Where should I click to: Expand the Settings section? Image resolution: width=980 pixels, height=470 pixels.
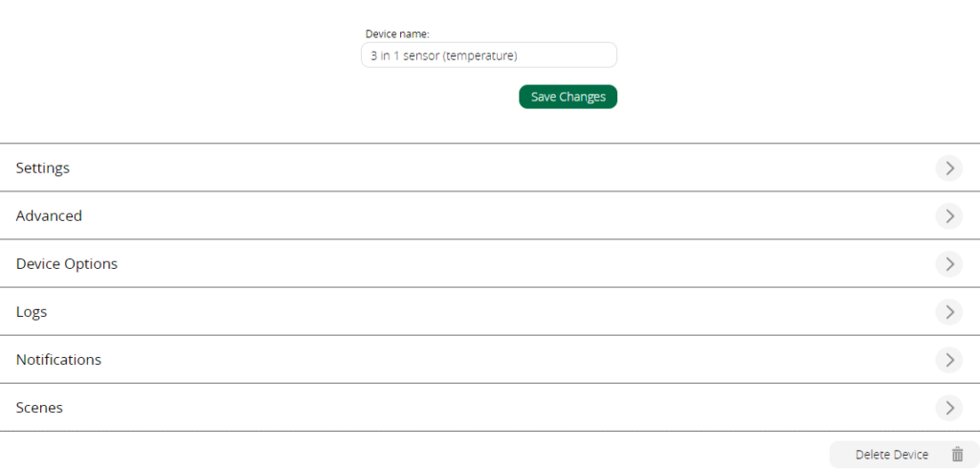click(490, 168)
